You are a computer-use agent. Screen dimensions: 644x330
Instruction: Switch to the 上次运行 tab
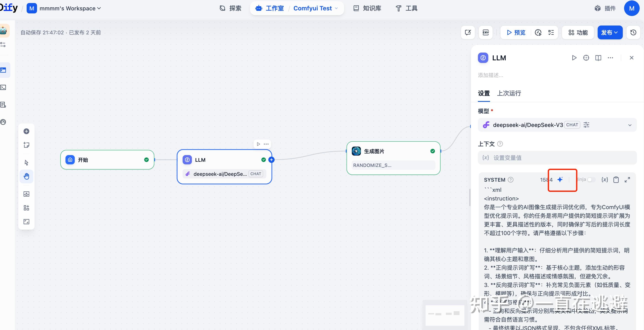pyautogui.click(x=509, y=93)
